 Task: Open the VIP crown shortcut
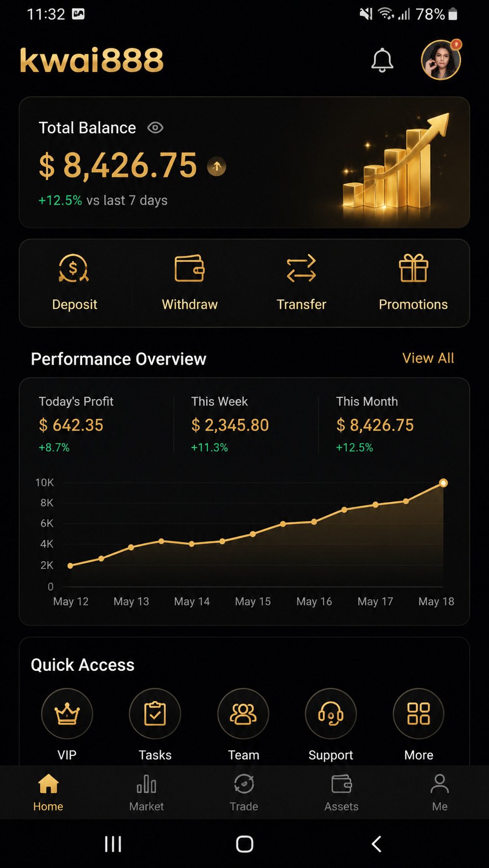pyautogui.click(x=67, y=714)
